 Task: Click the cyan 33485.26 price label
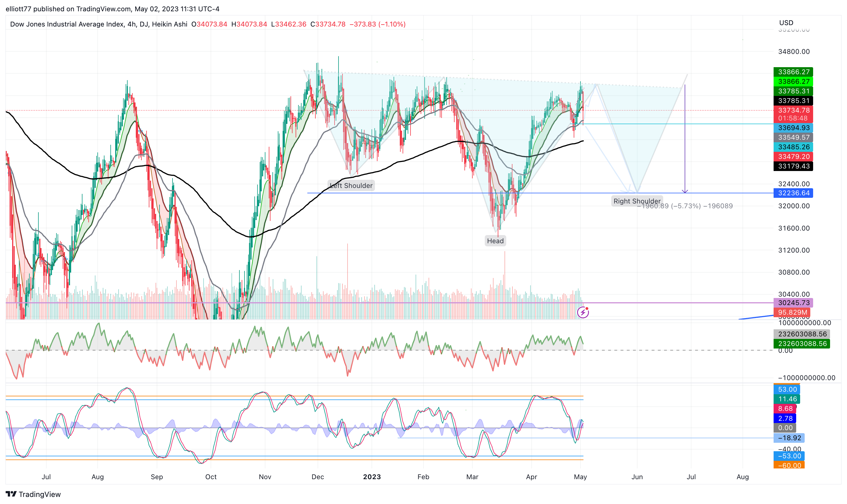[x=793, y=147]
